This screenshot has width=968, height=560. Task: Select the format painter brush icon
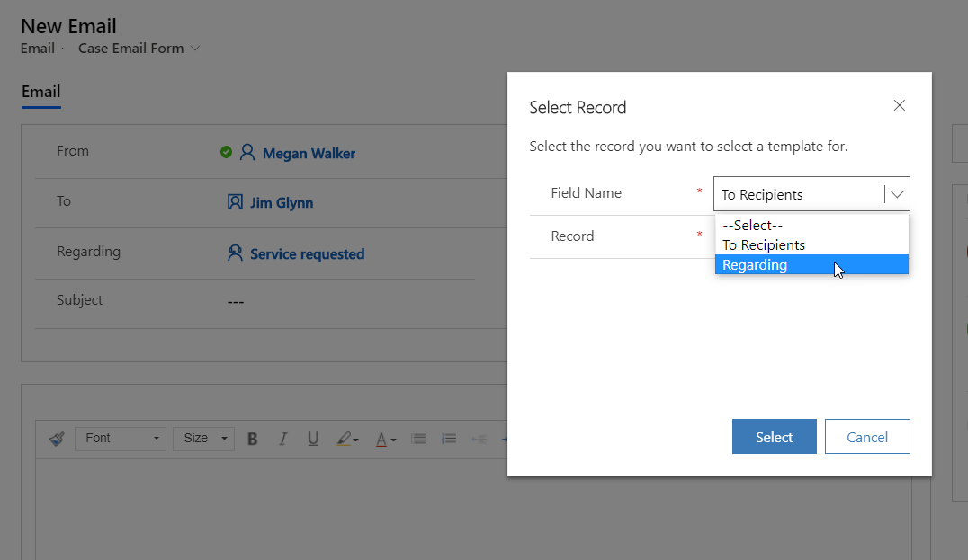(x=56, y=439)
